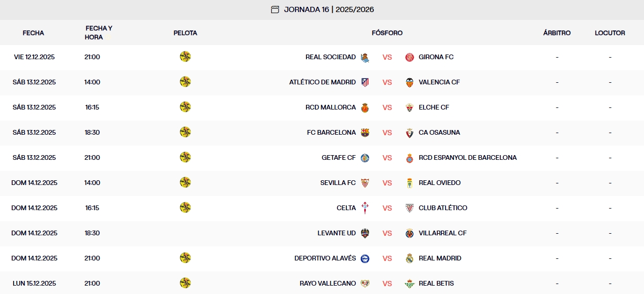
Task: Click the Real Betis crest
Action: (x=409, y=284)
